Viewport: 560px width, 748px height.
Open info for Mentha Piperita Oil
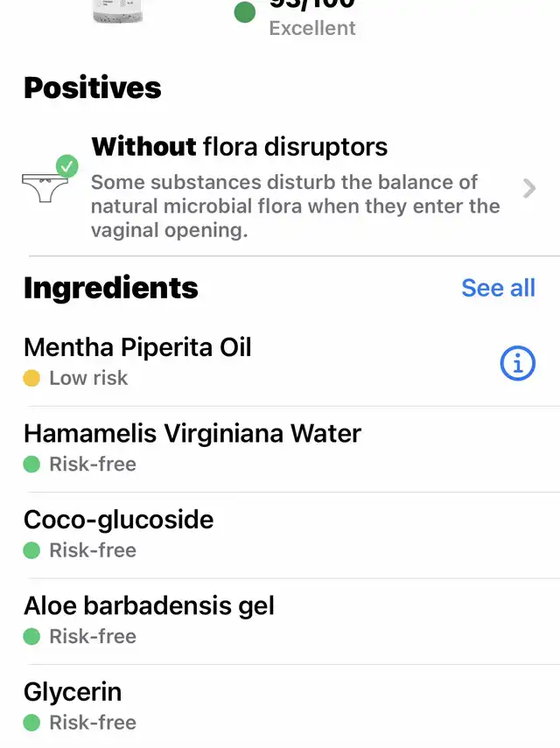[517, 363]
